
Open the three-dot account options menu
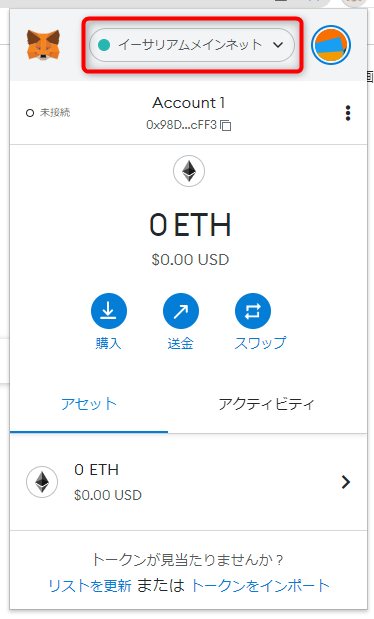click(x=348, y=113)
